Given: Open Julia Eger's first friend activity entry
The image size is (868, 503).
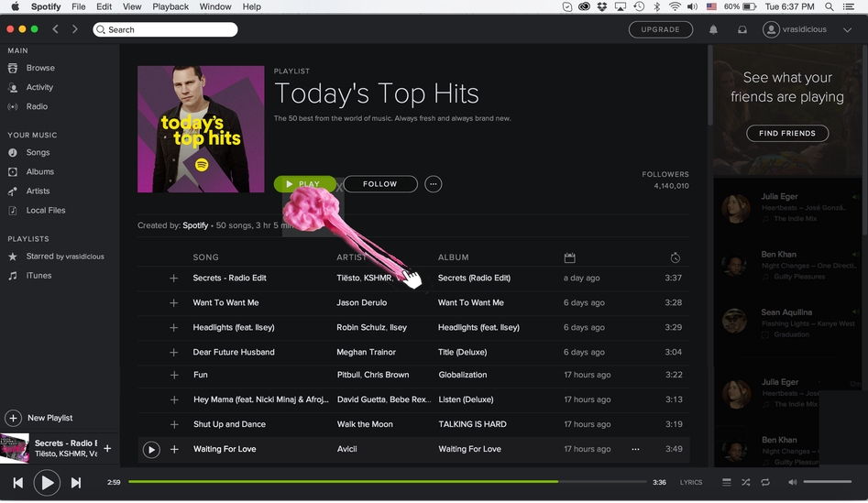Looking at the screenshot, I should coord(789,208).
